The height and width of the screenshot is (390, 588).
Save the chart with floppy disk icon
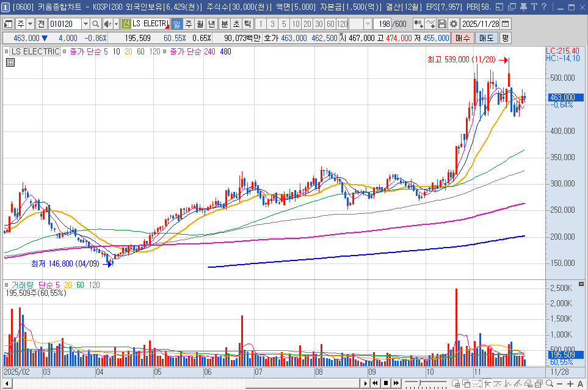pos(442,24)
